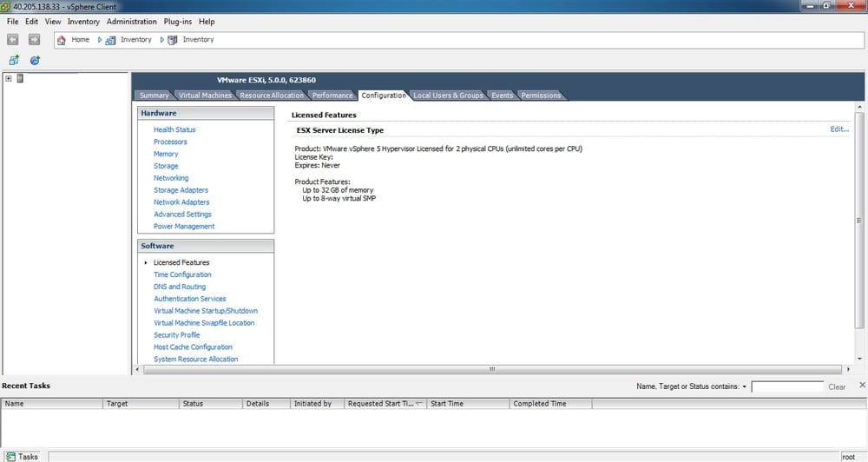Open the Plug-ins menu
The image size is (868, 462).
178,22
